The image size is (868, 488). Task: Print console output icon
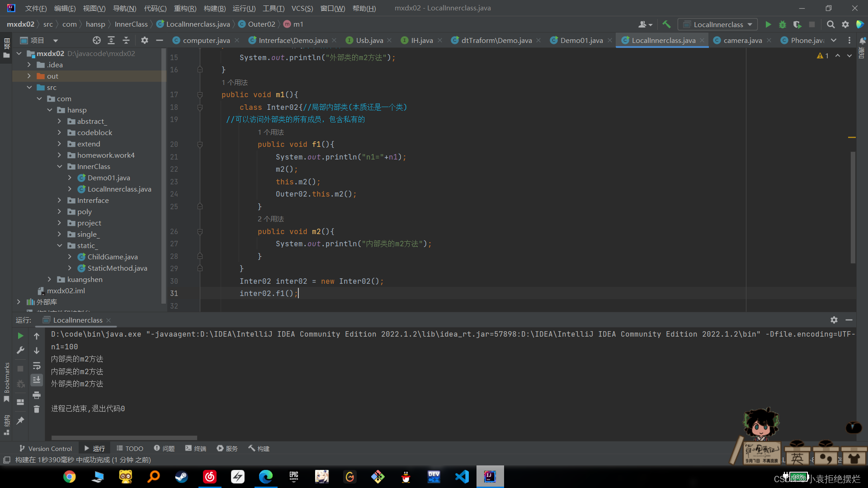tap(37, 395)
